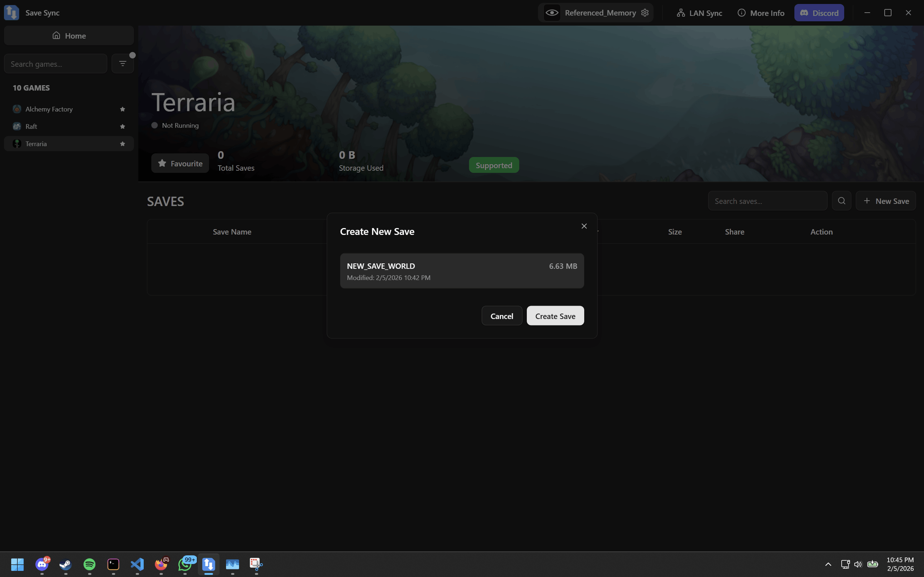The image size is (924, 577).
Task: Open the LAN Sync panel
Action: [699, 13]
